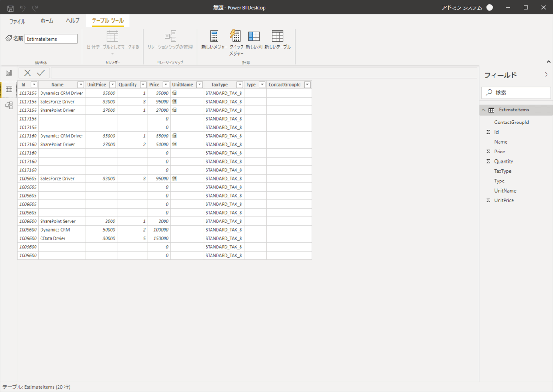553x392 pixels.
Task: Click status bar テーブル: EstimateItems (20 行)
Action: [x=36, y=387]
